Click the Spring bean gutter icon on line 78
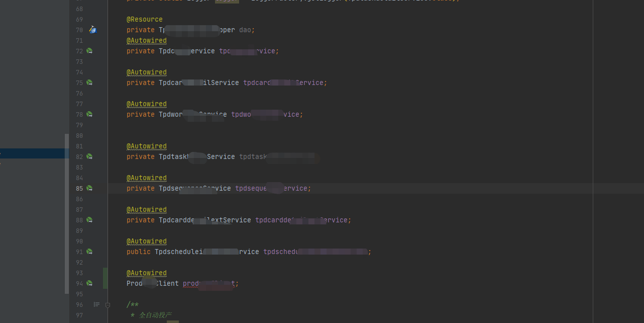This screenshot has height=323, width=644. pos(89,114)
